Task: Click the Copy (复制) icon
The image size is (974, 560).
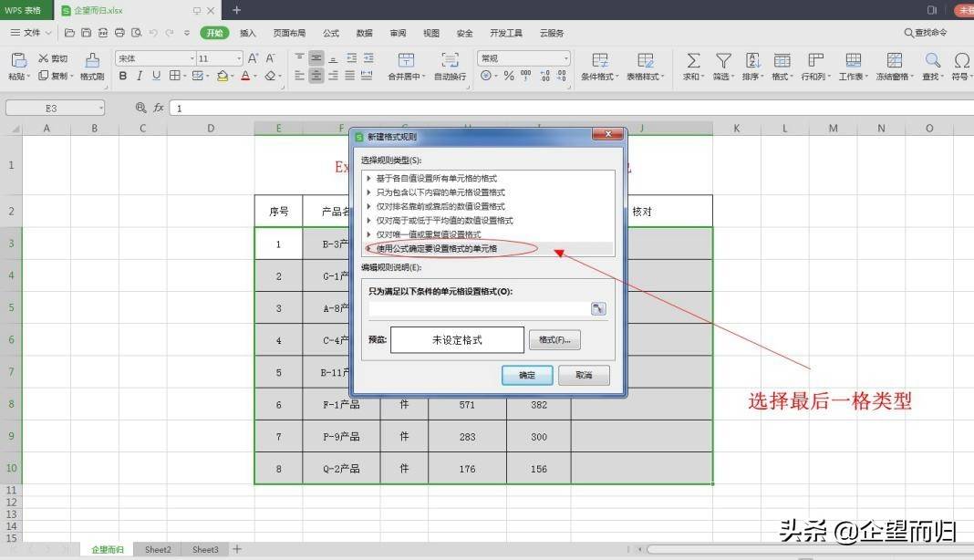Action: pyautogui.click(x=43, y=75)
